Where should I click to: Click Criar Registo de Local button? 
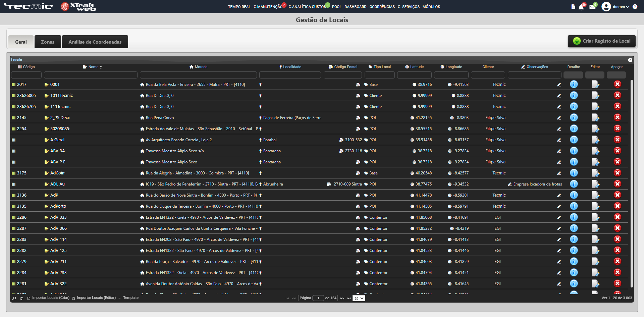tap(602, 41)
